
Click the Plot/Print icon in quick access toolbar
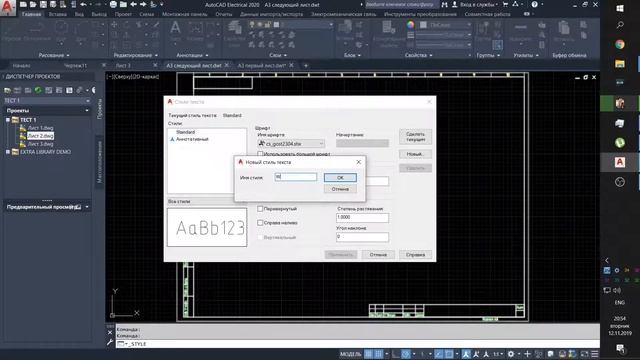pyautogui.click(x=113, y=4)
